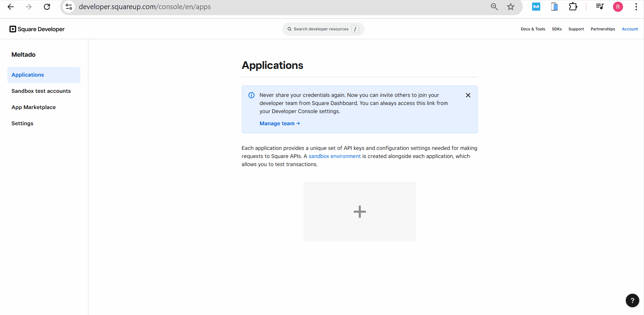Image resolution: width=644 pixels, height=315 pixels.
Task: Open the Extensions puzzle icon
Action: coord(573,6)
